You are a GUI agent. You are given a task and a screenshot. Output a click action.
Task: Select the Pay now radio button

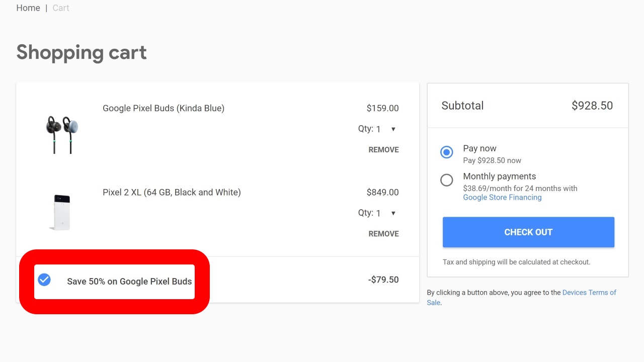(446, 152)
